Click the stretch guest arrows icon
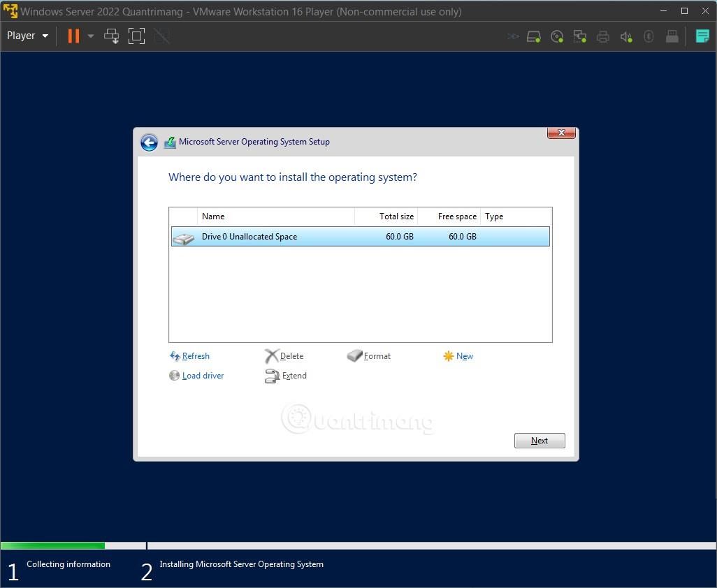Viewport: 717px width, 588px height. 513,36
